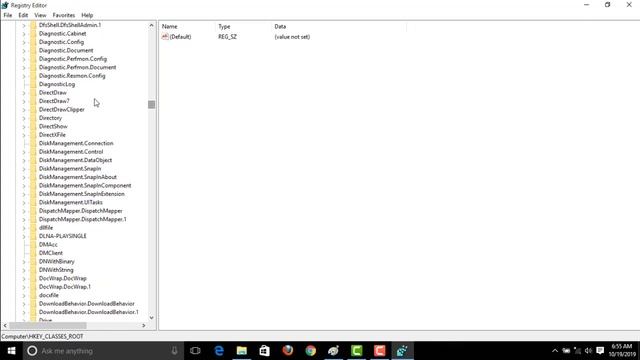The image size is (640, 360).
Task: Click the DMAcc folder icon
Action: [33, 244]
